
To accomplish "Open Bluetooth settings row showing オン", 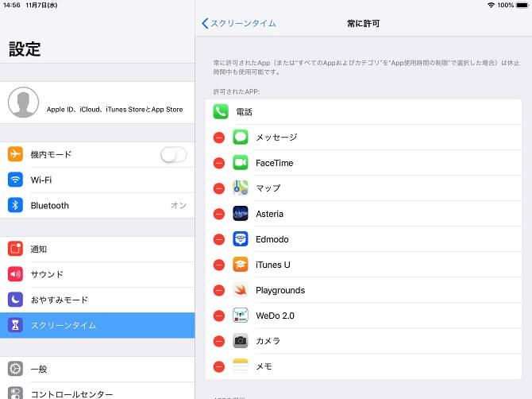I will point(98,205).
